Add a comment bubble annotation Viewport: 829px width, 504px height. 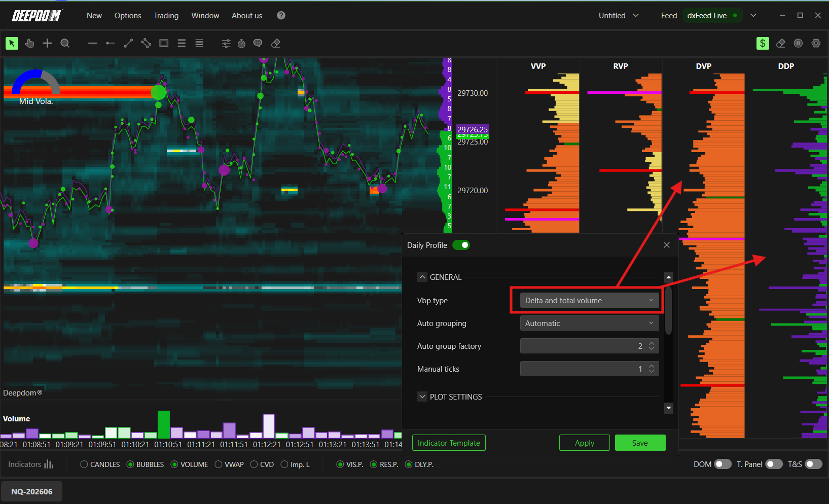(x=258, y=44)
